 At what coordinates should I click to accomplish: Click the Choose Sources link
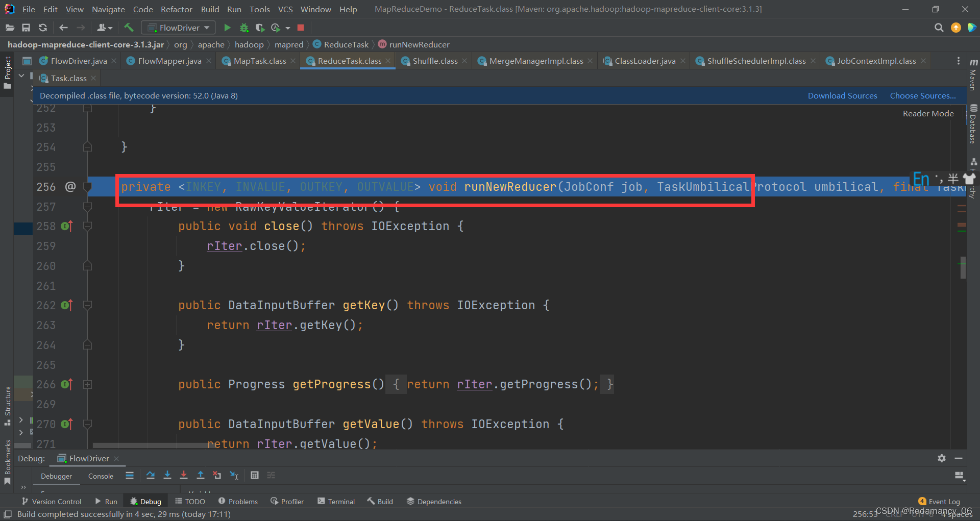click(923, 95)
